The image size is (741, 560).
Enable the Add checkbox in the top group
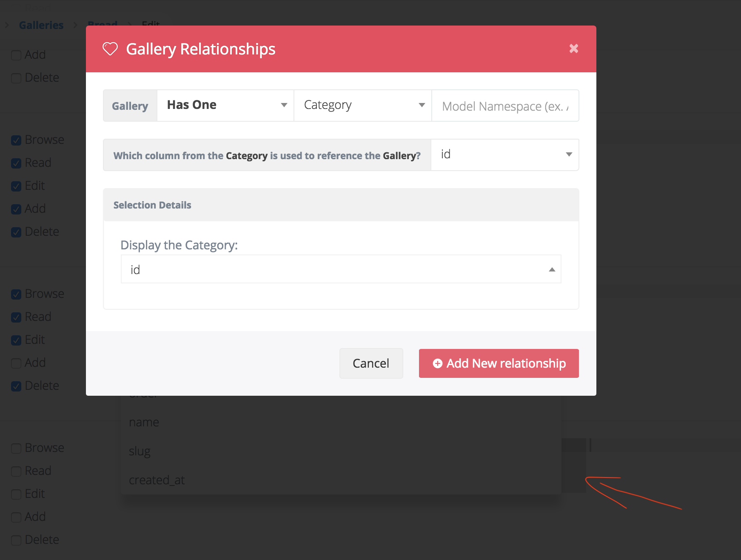(x=16, y=55)
